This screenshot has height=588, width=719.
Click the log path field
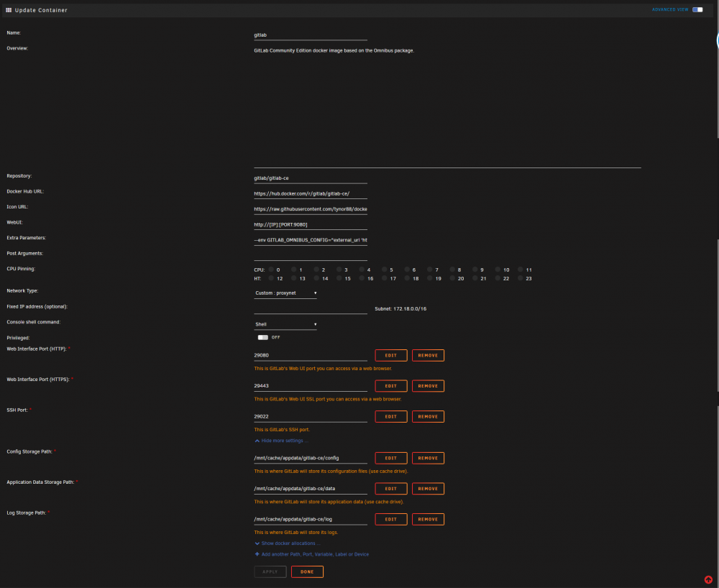[x=311, y=520]
